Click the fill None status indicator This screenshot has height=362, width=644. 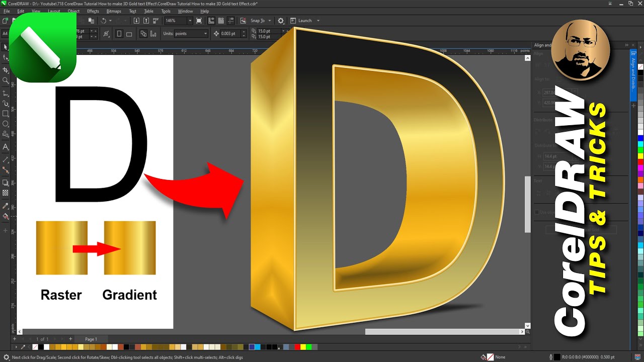point(490,357)
